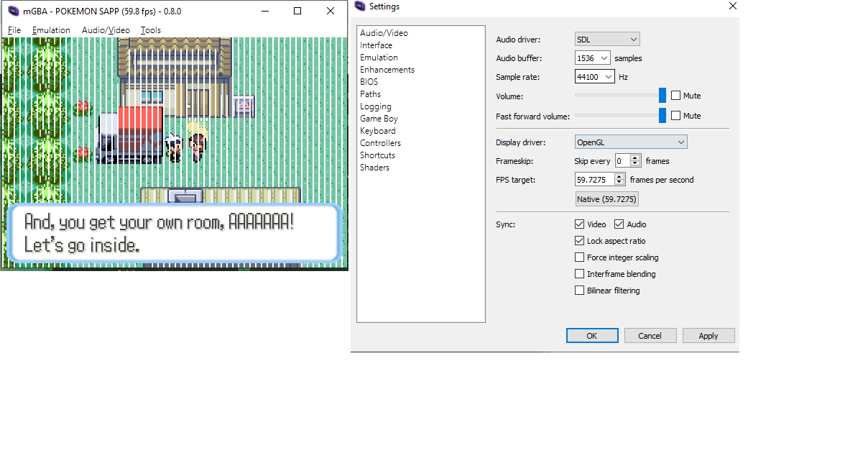
Task: Enable Bilinear filtering
Action: click(x=579, y=290)
